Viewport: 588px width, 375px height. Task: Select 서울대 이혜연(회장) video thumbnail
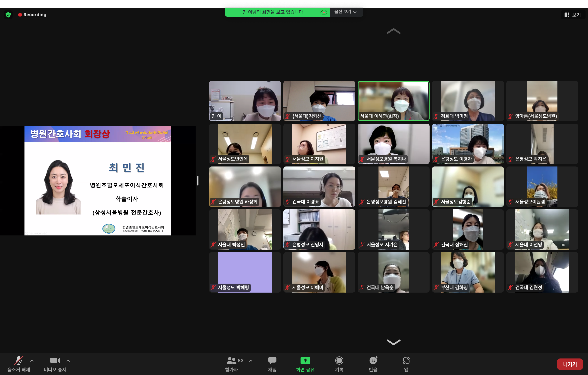(x=393, y=101)
